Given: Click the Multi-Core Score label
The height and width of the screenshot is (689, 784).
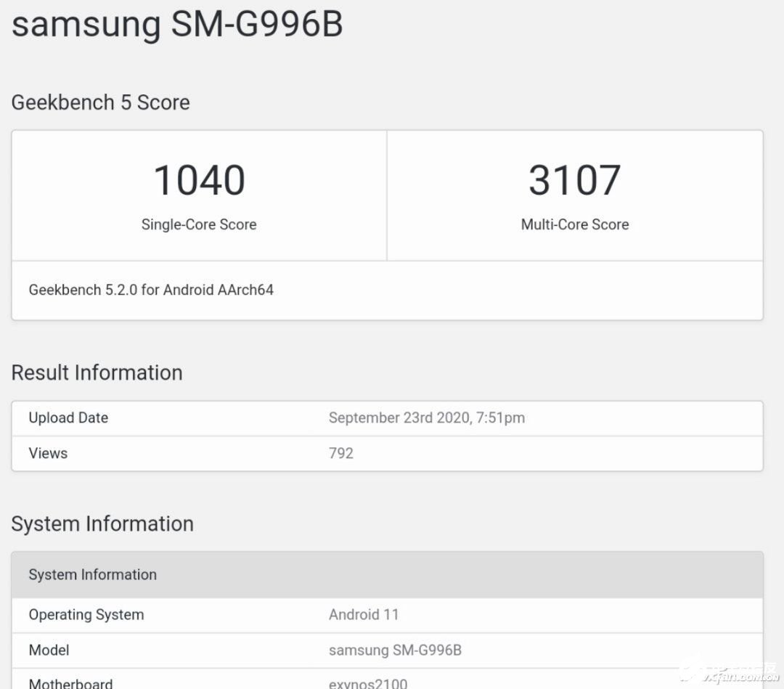Looking at the screenshot, I should [574, 224].
